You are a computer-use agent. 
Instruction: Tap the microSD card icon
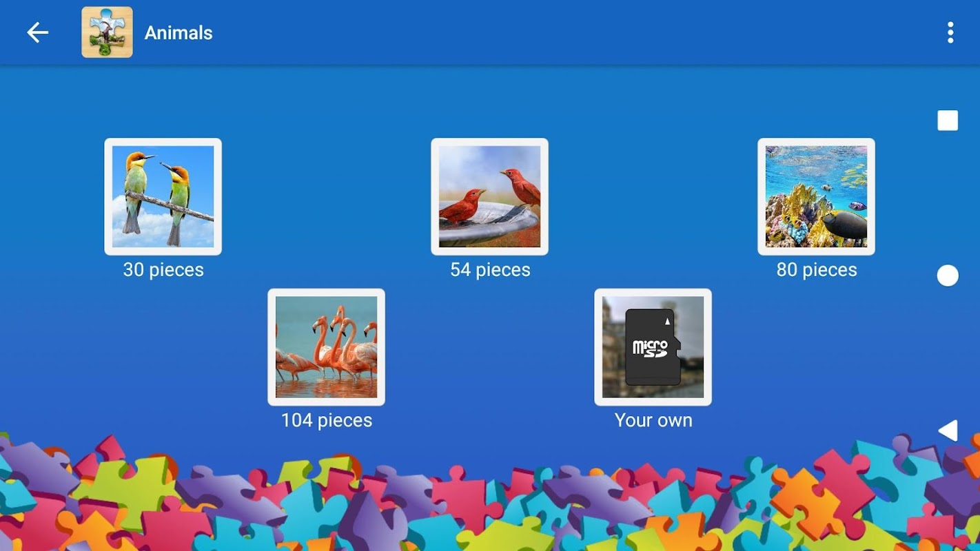653,346
